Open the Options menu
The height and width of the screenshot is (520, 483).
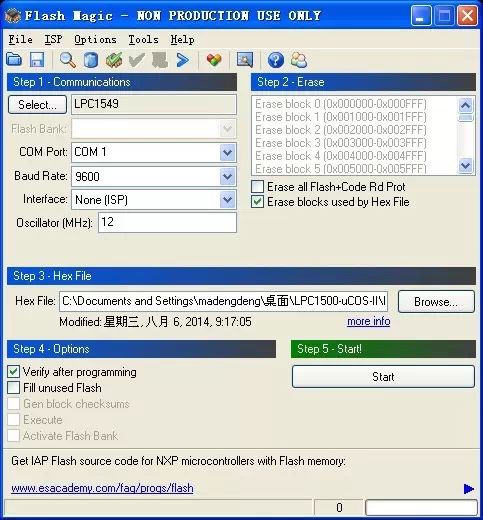95,39
